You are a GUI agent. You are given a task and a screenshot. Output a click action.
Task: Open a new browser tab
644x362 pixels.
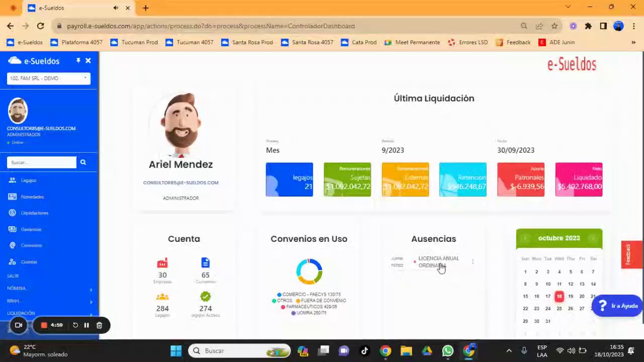click(145, 8)
